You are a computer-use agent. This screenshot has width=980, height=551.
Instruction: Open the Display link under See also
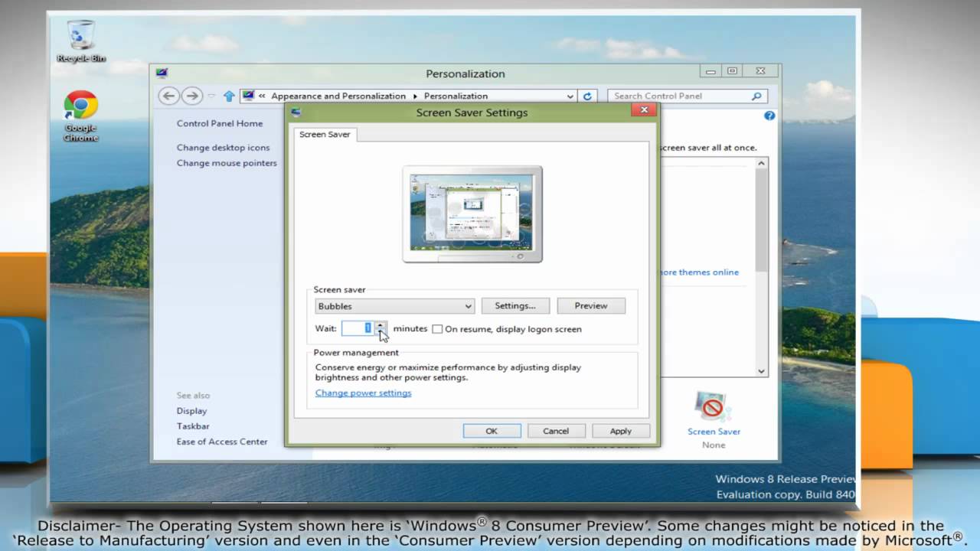191,411
